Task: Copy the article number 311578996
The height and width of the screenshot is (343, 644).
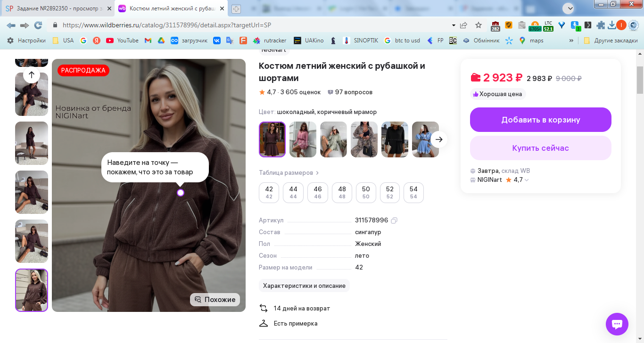Action: 395,220
